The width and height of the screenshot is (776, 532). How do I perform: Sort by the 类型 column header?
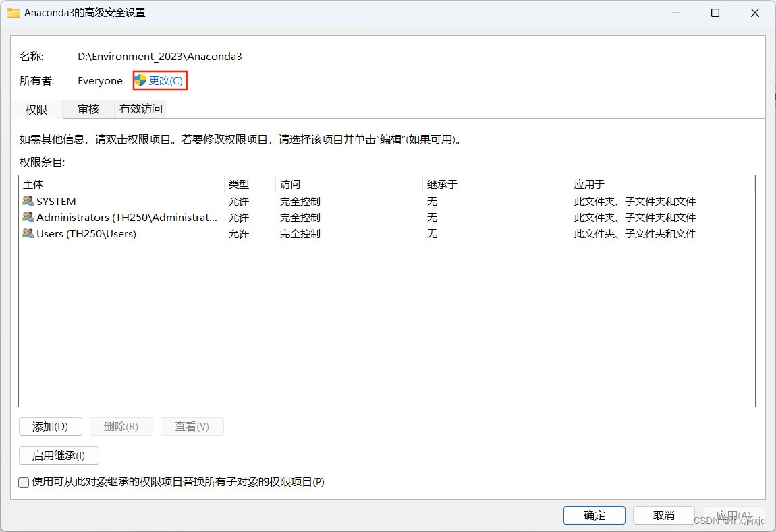(250, 185)
